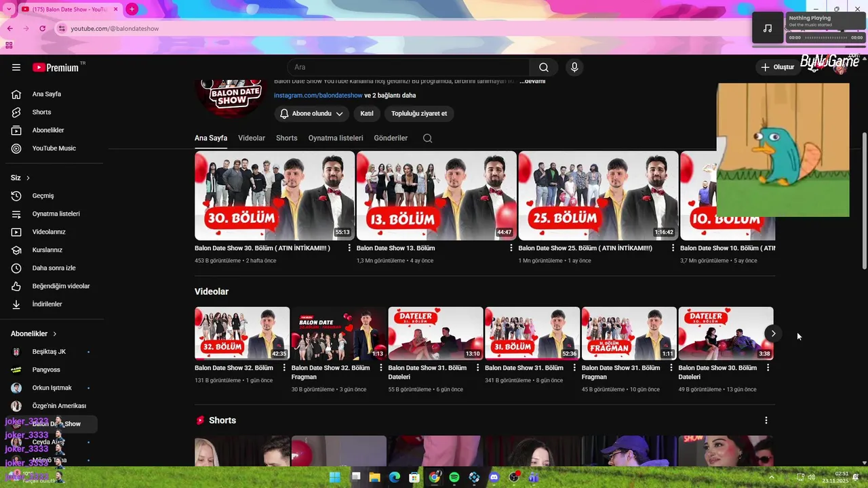Switch to the Videolar tab
Viewport: 868px width, 488px height.
[252, 138]
